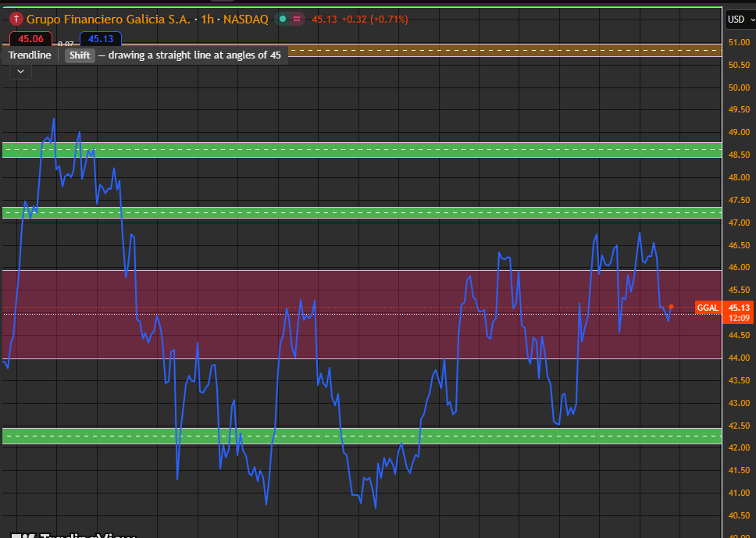
Task: Click the 41.00 price scale label
Action: pyautogui.click(x=739, y=493)
